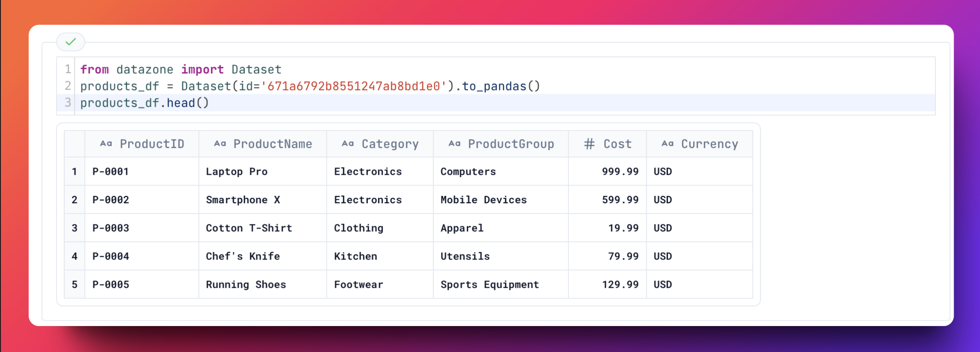Select Electronics category in Smartphone X row
980x352 pixels.
380,199
